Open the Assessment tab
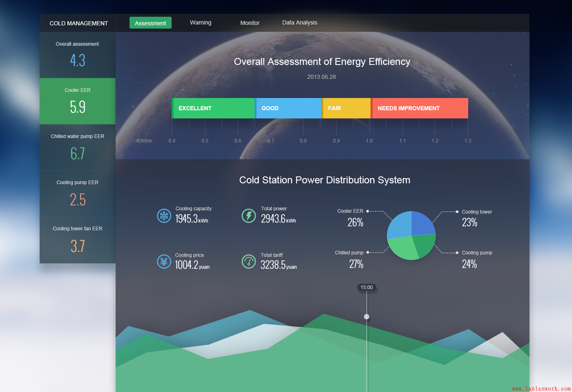The image size is (572, 392). click(x=150, y=23)
